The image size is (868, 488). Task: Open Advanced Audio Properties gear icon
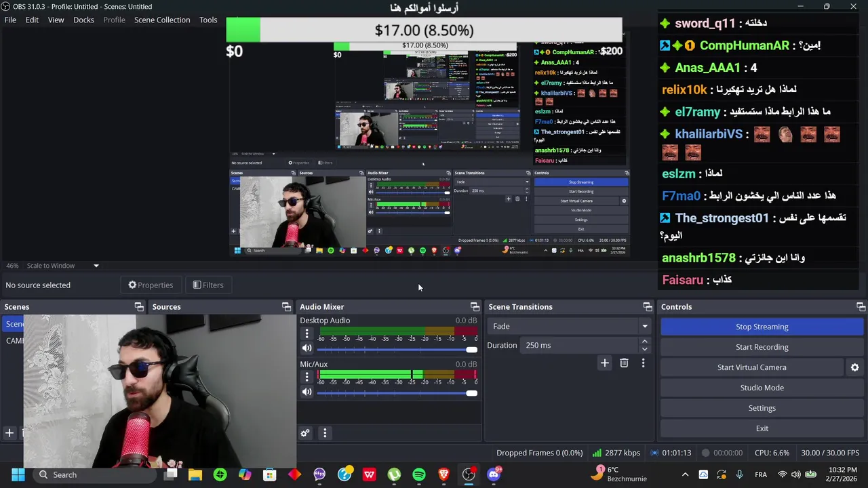point(305,433)
